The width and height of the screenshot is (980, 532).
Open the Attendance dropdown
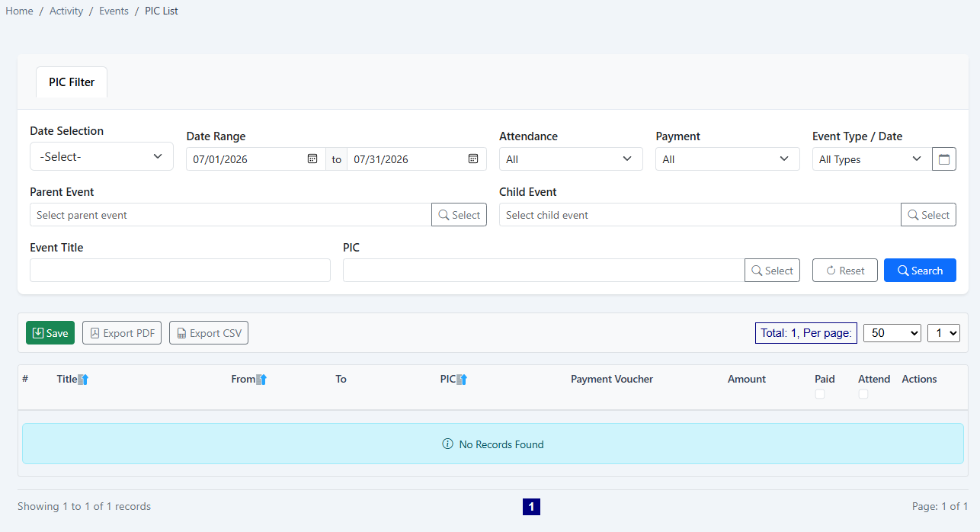[571, 159]
